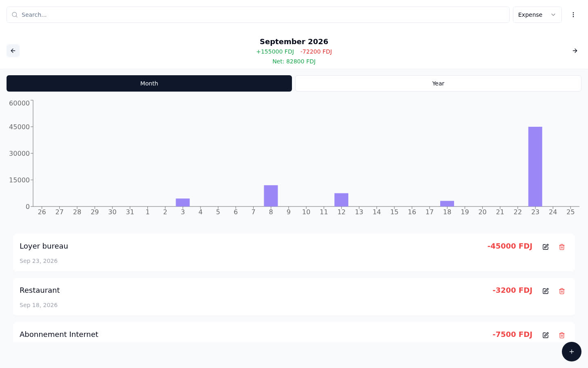Select the chart bar for day 18
588x368 pixels.
tap(447, 204)
